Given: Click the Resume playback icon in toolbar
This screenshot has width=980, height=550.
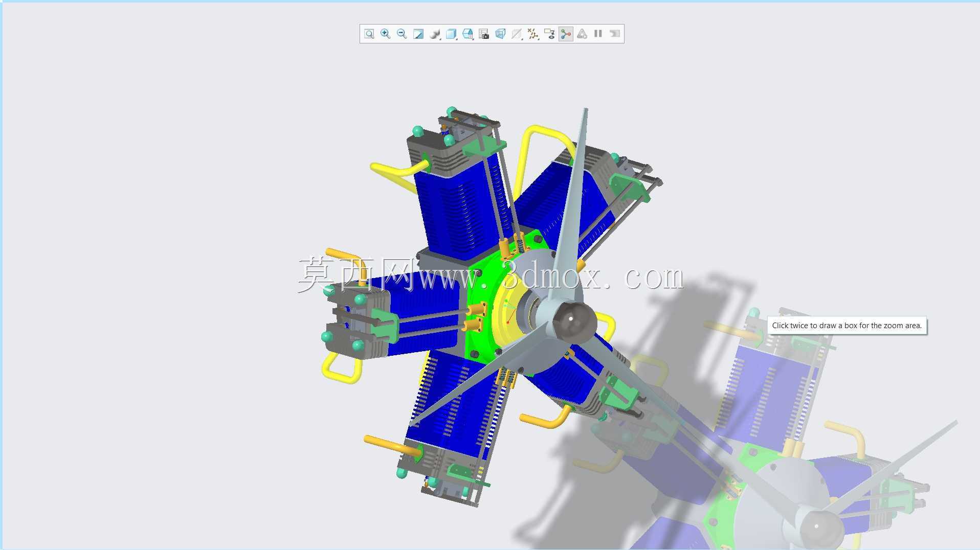Looking at the screenshot, I should (x=614, y=34).
